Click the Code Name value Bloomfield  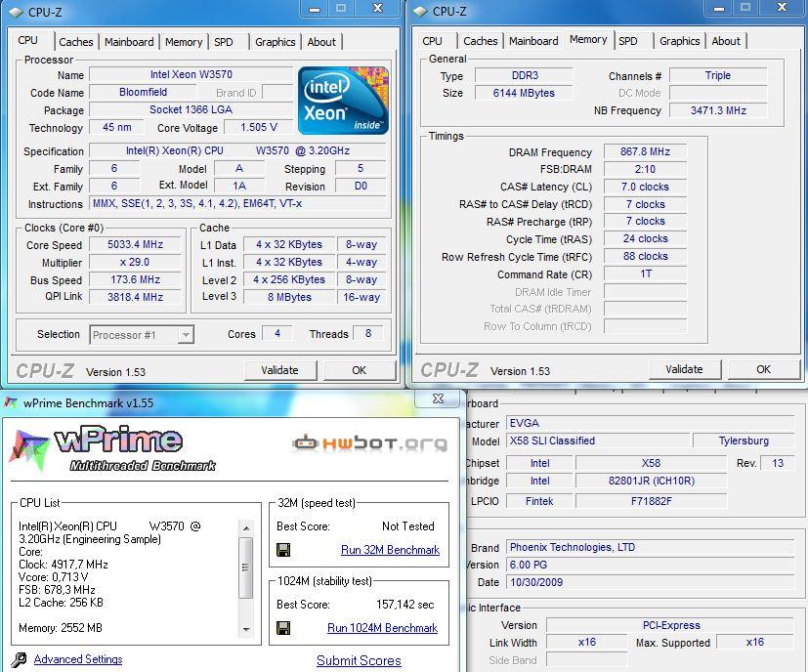click(x=143, y=92)
